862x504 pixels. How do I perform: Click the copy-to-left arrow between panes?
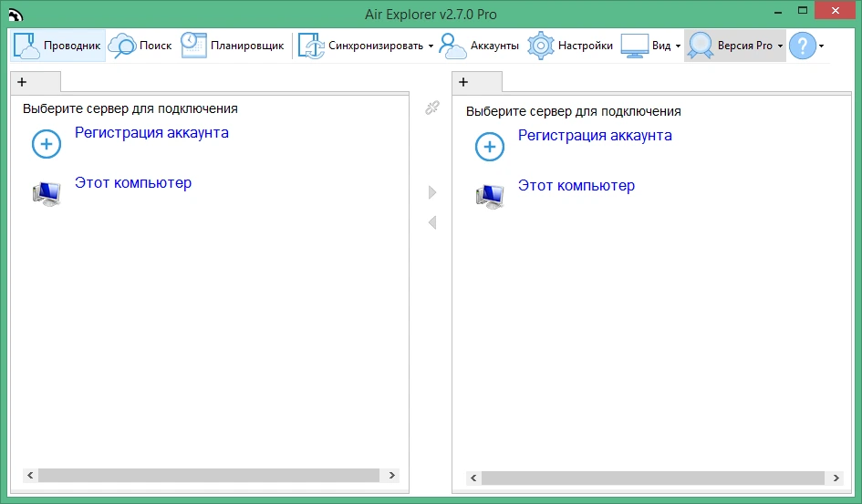coord(432,222)
